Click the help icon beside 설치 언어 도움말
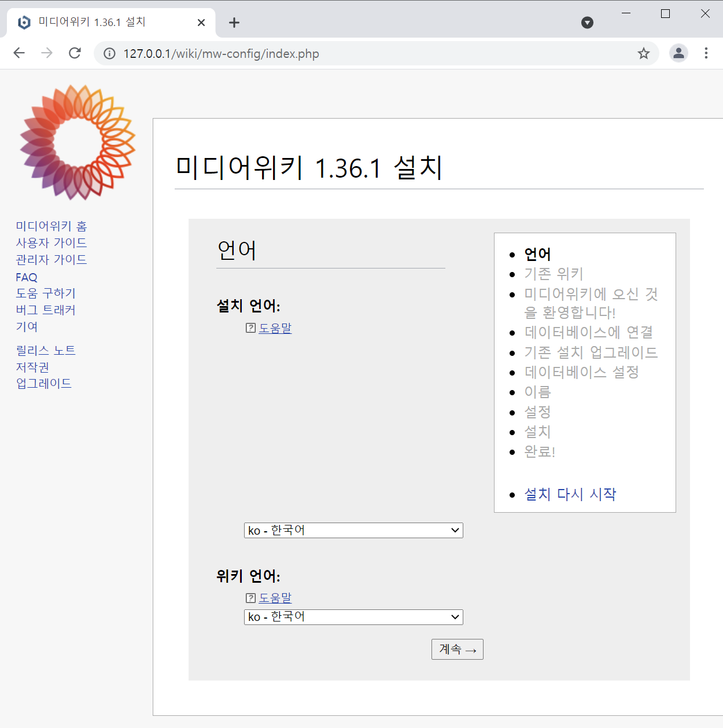The width and height of the screenshot is (723, 728). coord(250,328)
